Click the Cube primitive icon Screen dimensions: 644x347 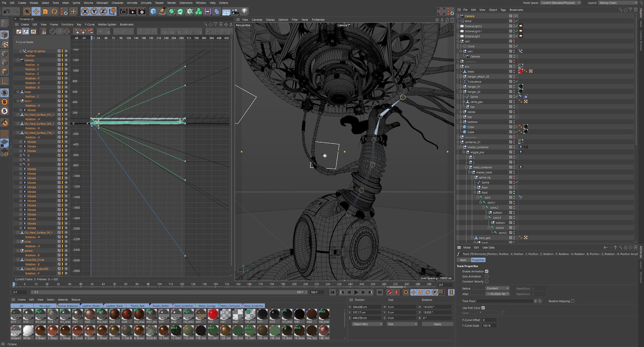[x=153, y=11]
